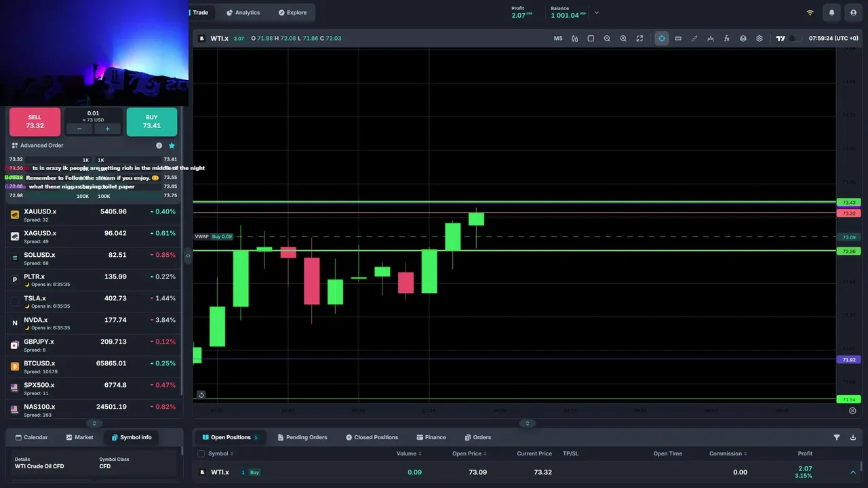The width and height of the screenshot is (868, 488).
Task: Open chart settings gear
Action: pyautogui.click(x=759, y=39)
